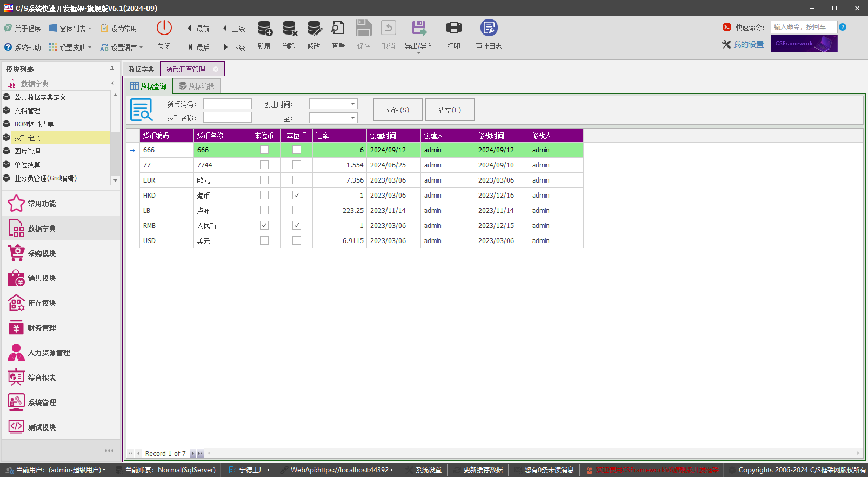The height and width of the screenshot is (477, 868).
Task: Click 更新缓存数据 in the status bar
Action: pos(478,470)
